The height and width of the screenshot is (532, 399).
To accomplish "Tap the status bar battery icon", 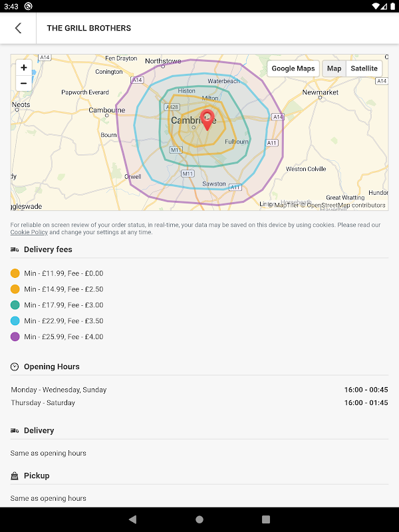I will point(392,6).
